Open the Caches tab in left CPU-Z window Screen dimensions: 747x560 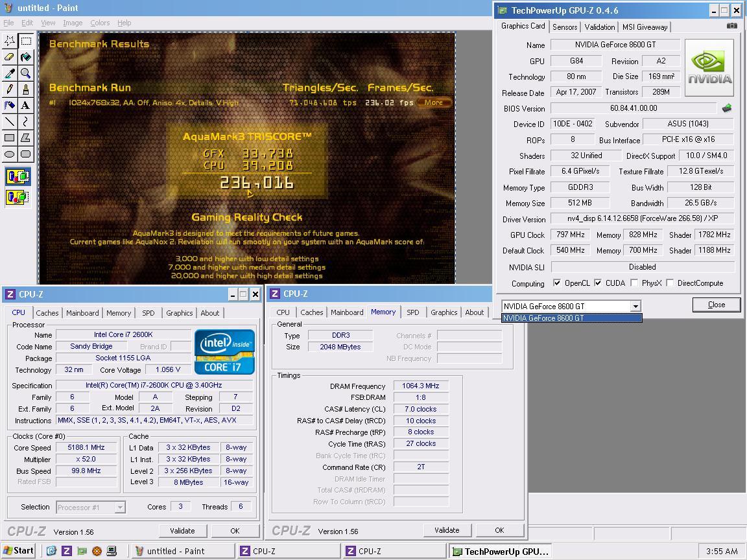(x=47, y=313)
